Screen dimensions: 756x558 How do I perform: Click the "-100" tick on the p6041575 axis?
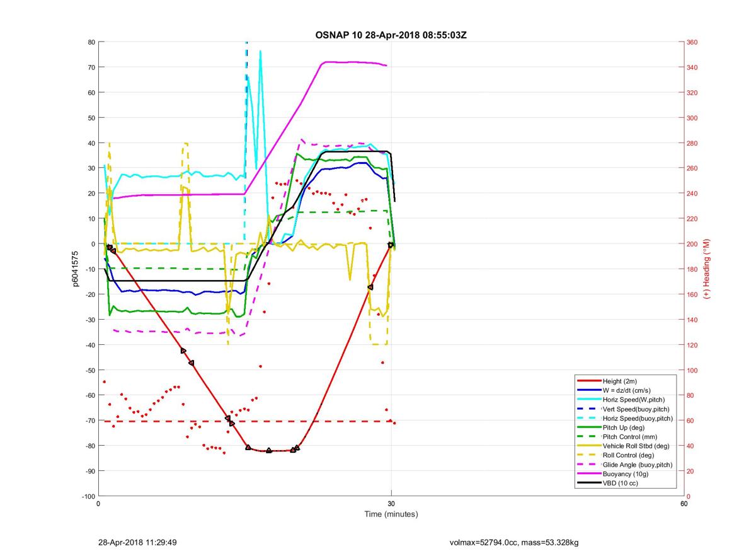(x=88, y=496)
